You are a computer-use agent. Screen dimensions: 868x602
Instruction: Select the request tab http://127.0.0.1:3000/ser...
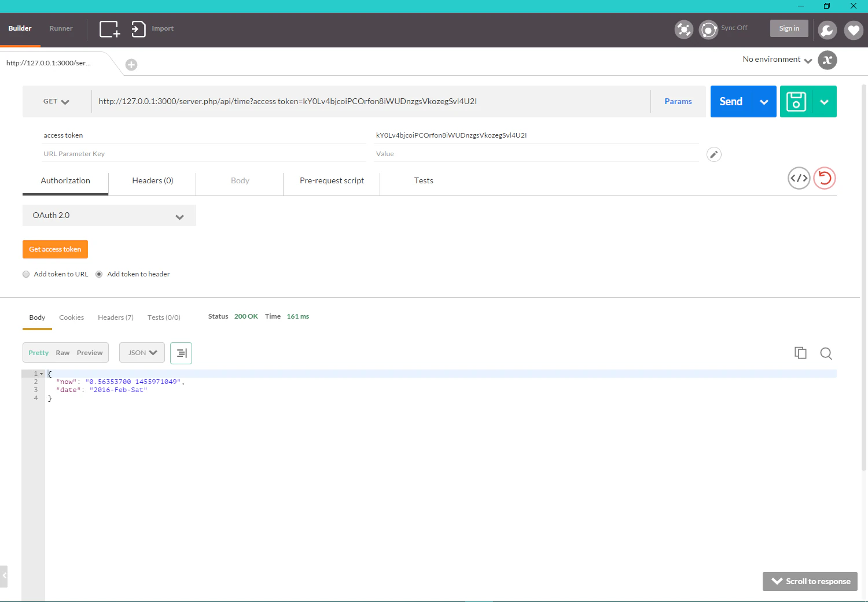click(49, 63)
